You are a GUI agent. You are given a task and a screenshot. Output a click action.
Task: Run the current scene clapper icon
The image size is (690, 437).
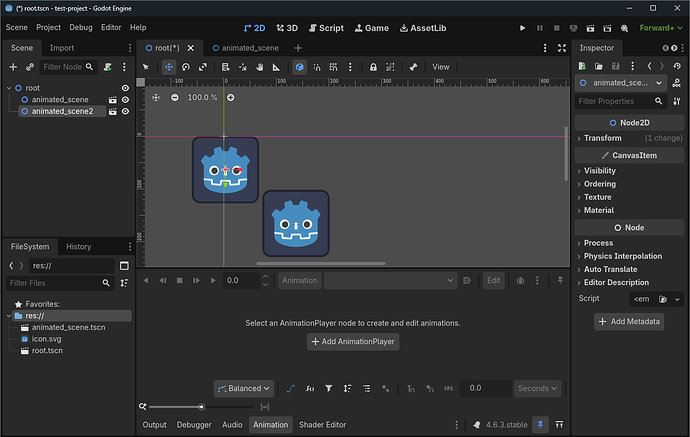tap(590, 28)
